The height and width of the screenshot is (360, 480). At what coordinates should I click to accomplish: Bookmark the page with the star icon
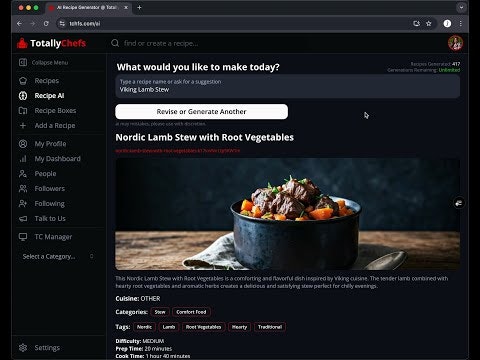pyautogui.click(x=429, y=24)
